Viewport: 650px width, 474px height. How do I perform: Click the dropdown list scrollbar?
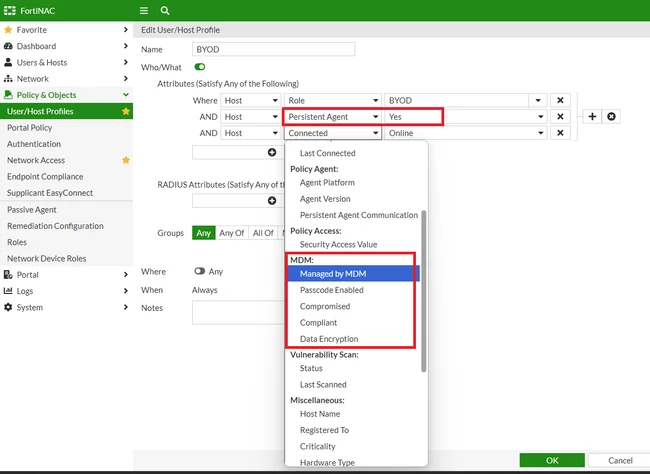424,291
